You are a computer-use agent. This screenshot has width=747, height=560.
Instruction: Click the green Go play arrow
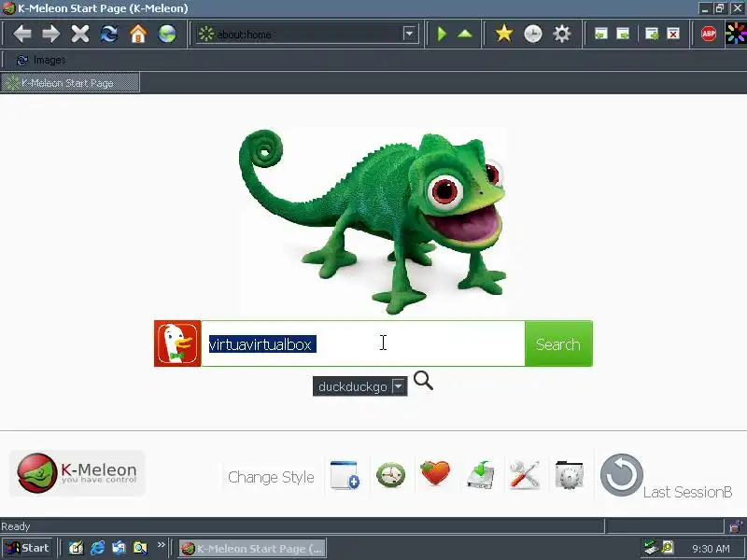pyautogui.click(x=442, y=34)
